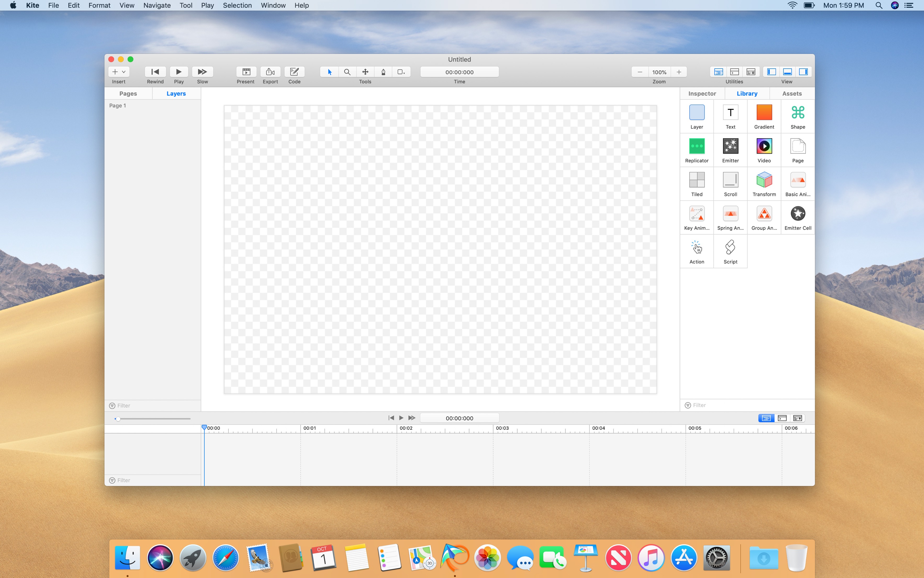The height and width of the screenshot is (578, 924).
Task: Select the Transform layer cube icon
Action: coord(764,180)
